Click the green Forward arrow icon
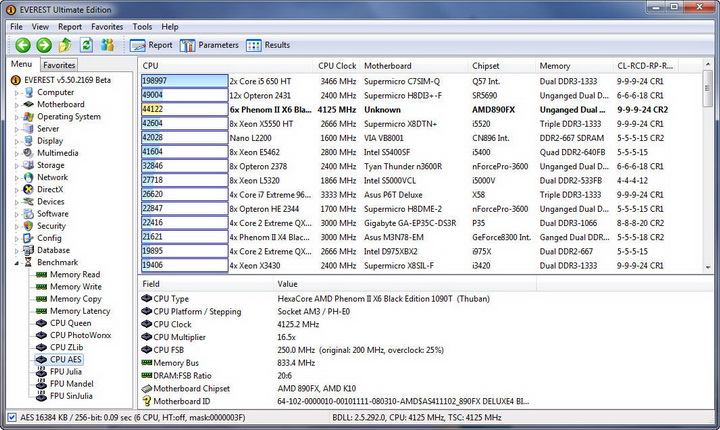 (x=44, y=45)
